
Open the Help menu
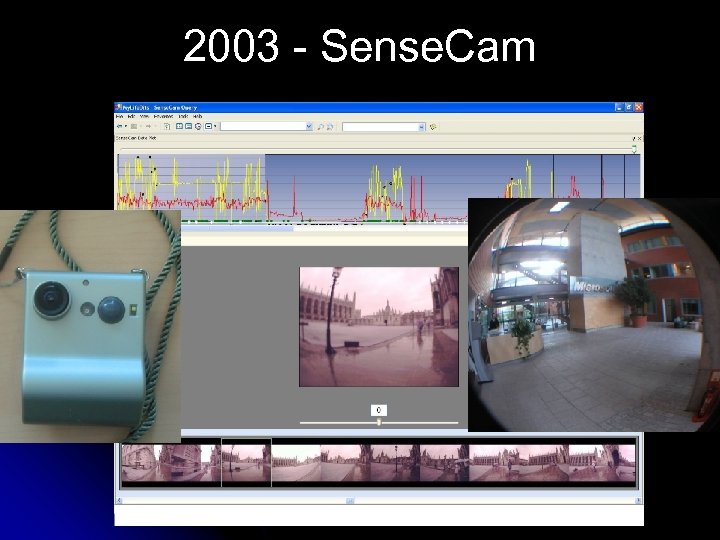pyautogui.click(x=197, y=116)
